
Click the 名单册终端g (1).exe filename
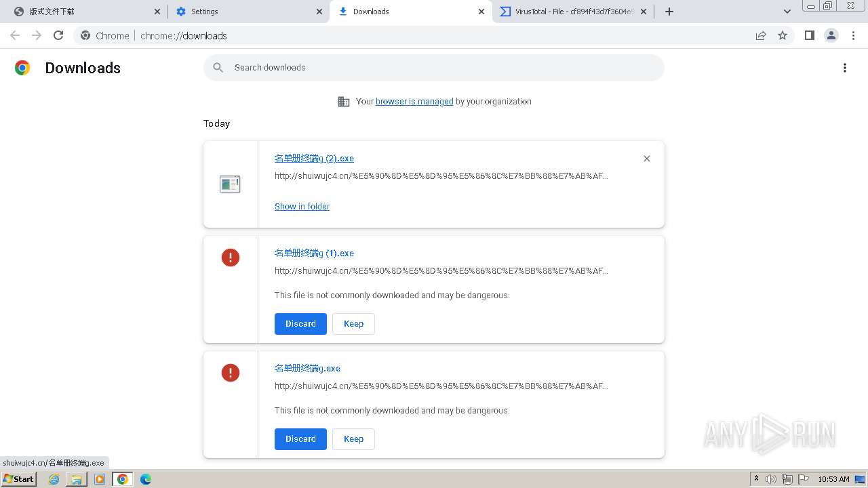tap(314, 253)
